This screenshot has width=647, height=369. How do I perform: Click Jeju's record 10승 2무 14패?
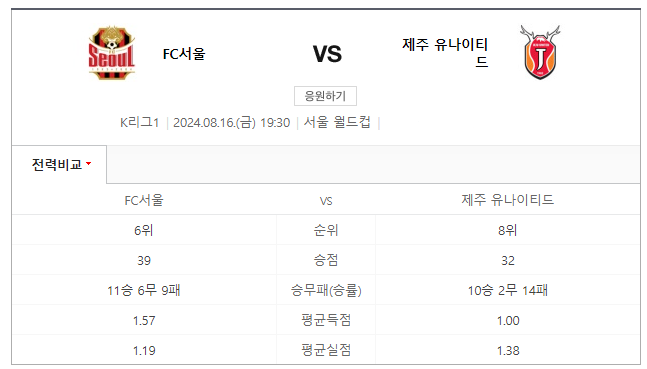(x=508, y=290)
